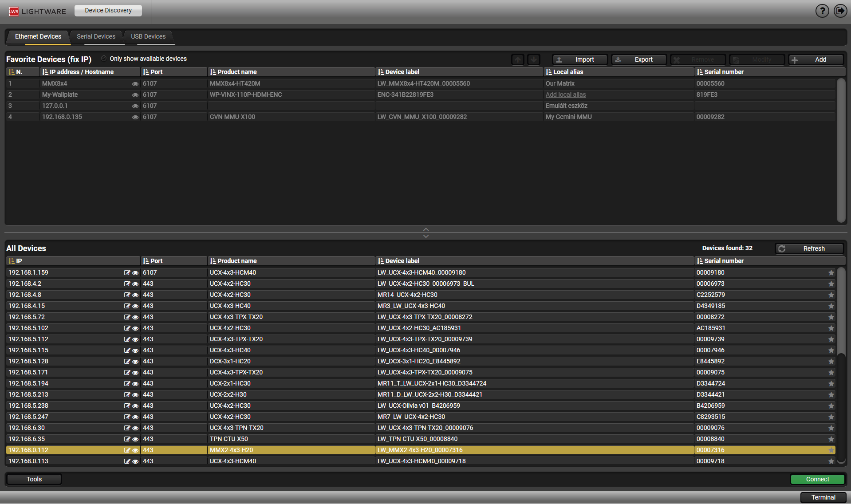Toggle eye icon for 192.168.5.194
The height and width of the screenshot is (504, 851).
tap(135, 384)
